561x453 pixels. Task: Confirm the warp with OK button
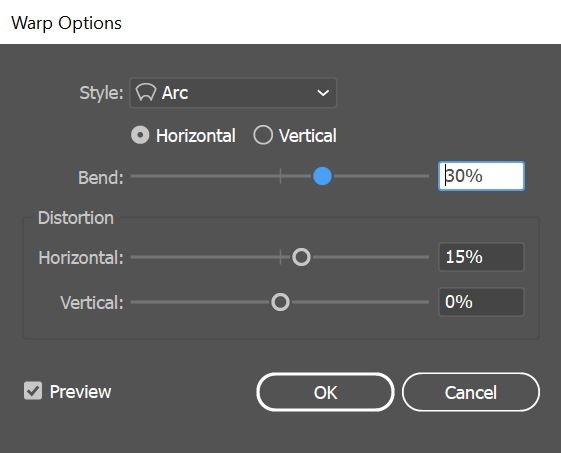coord(325,392)
